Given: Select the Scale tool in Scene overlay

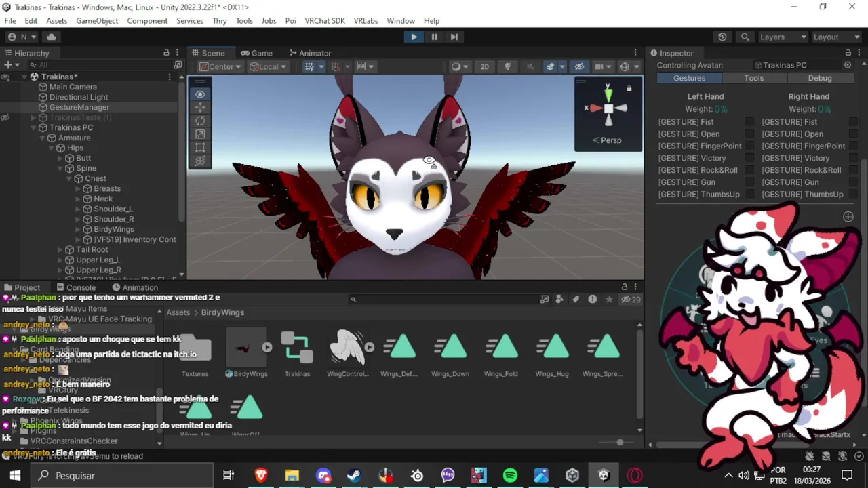Looking at the screenshot, I should point(200,134).
